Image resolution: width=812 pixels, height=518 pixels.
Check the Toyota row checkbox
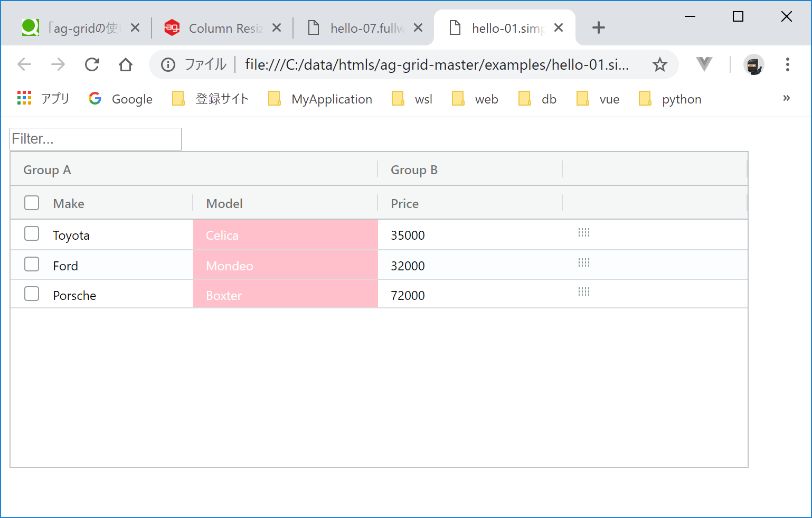32,234
